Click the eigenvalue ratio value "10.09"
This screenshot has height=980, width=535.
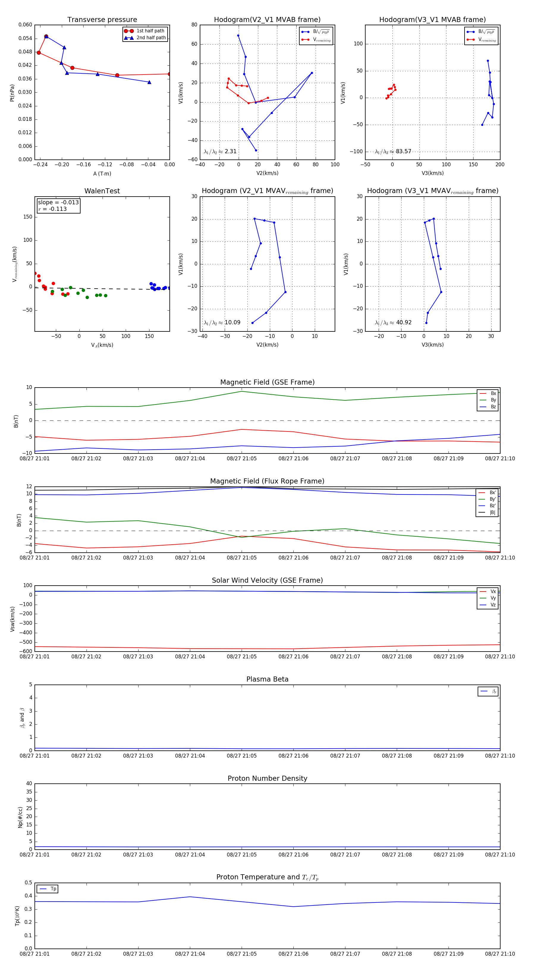pos(232,323)
